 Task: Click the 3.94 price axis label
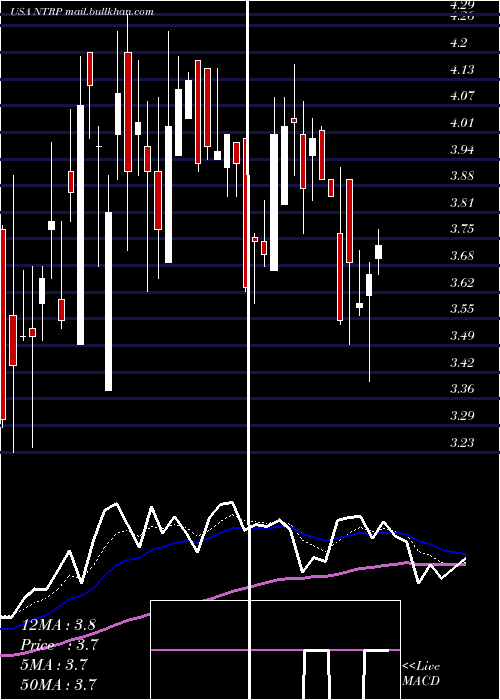tap(462, 149)
